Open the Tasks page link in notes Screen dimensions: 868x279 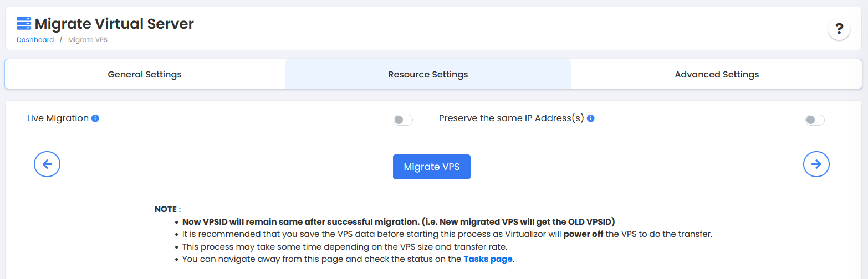[488, 259]
